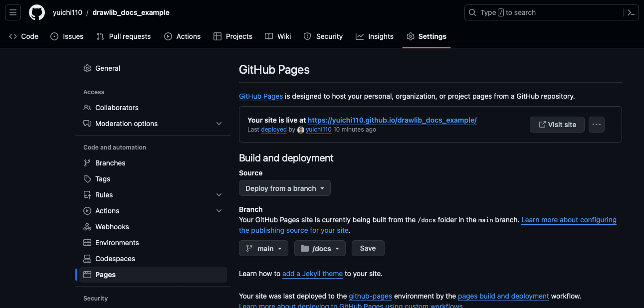Expand the sidebar Actions section chevron

coord(219,211)
